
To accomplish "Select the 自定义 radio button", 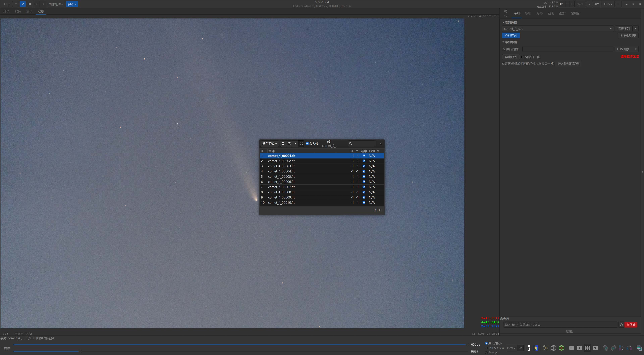I will (x=486, y=352).
